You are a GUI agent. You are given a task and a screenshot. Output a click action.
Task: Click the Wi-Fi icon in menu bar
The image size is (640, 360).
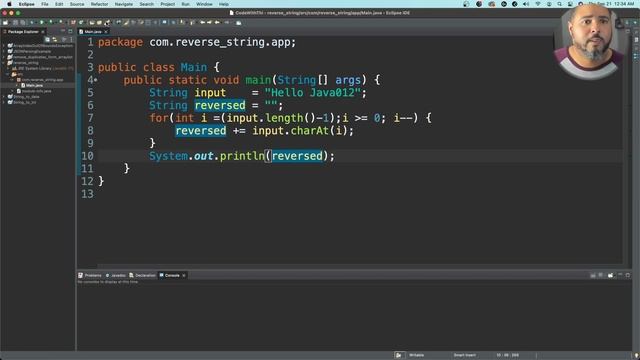pyautogui.click(x=538, y=4)
